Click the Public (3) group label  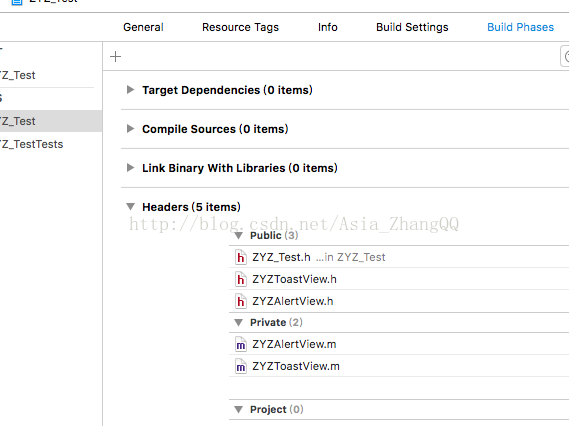click(x=274, y=235)
